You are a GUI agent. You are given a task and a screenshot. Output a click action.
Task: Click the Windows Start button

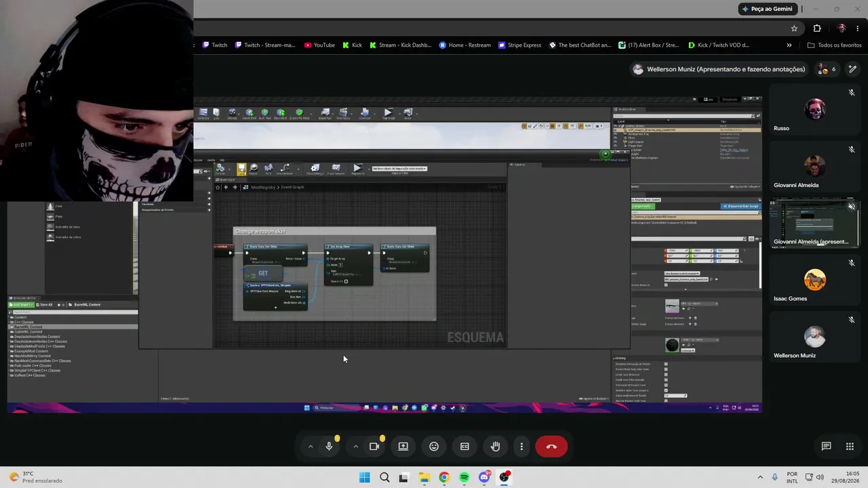point(364,477)
